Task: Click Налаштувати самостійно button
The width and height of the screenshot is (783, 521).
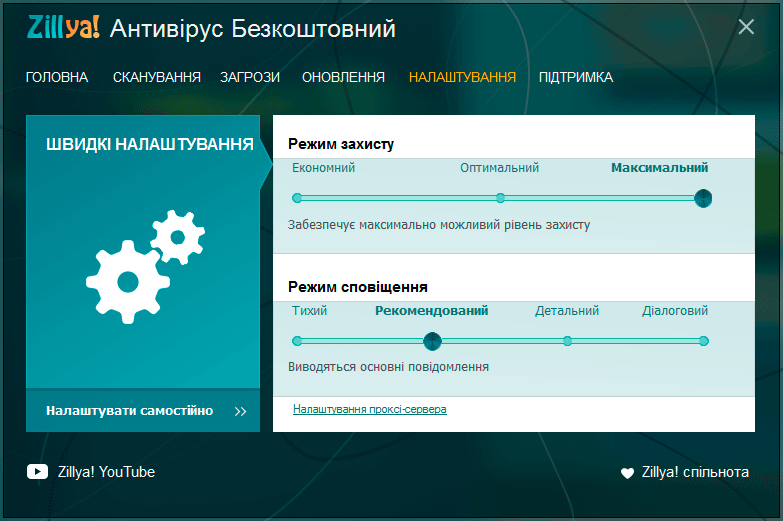Action: point(129,411)
